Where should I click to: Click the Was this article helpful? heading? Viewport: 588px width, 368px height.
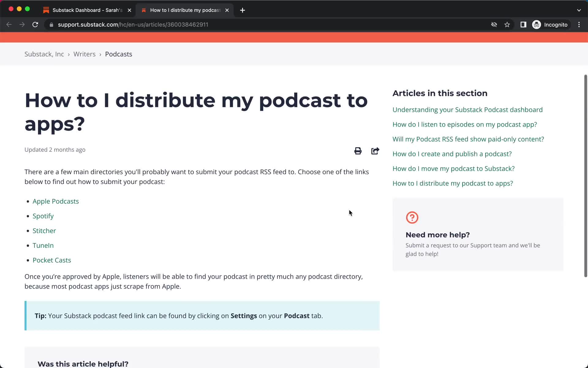(83, 364)
